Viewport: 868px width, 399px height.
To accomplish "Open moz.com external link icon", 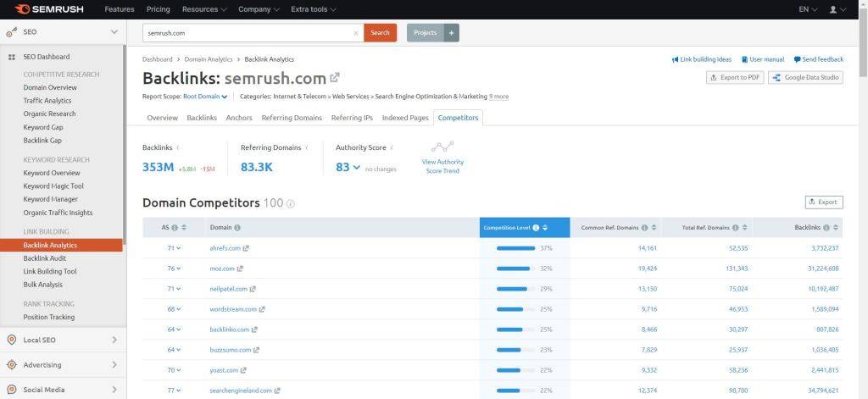I will pos(240,269).
